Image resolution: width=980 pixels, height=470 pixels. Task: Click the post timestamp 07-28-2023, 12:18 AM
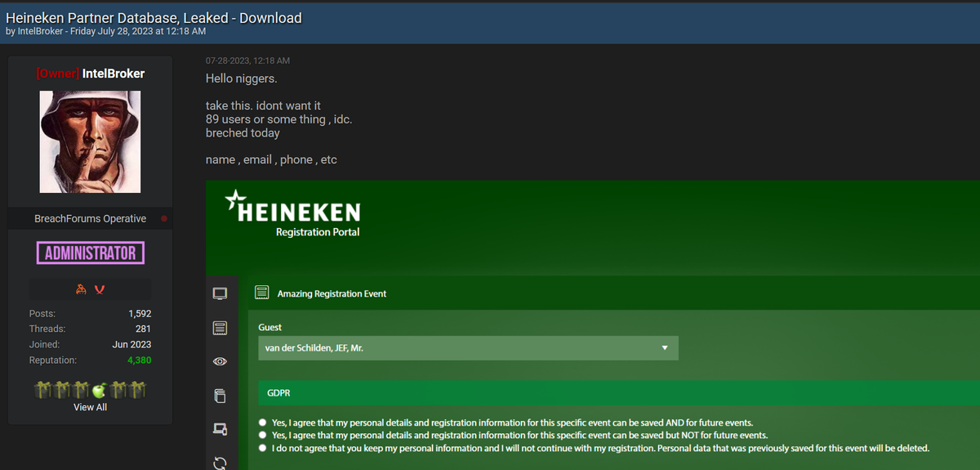point(247,60)
